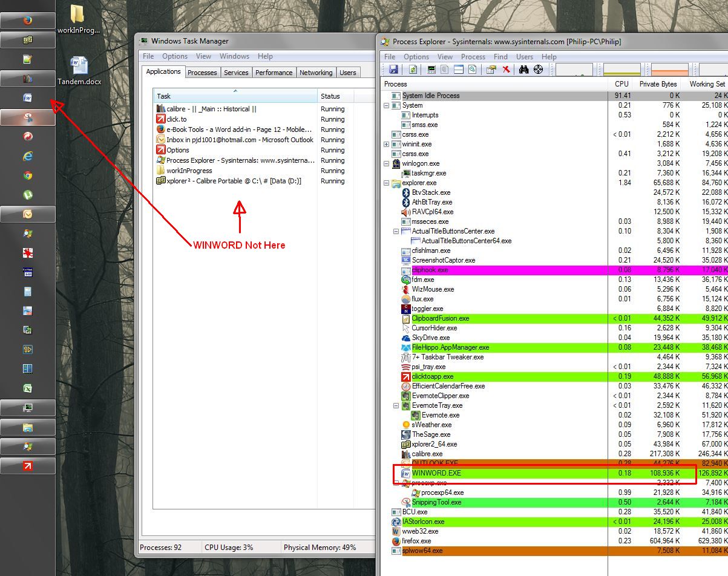Open the Services tab in Task Manager

point(236,73)
